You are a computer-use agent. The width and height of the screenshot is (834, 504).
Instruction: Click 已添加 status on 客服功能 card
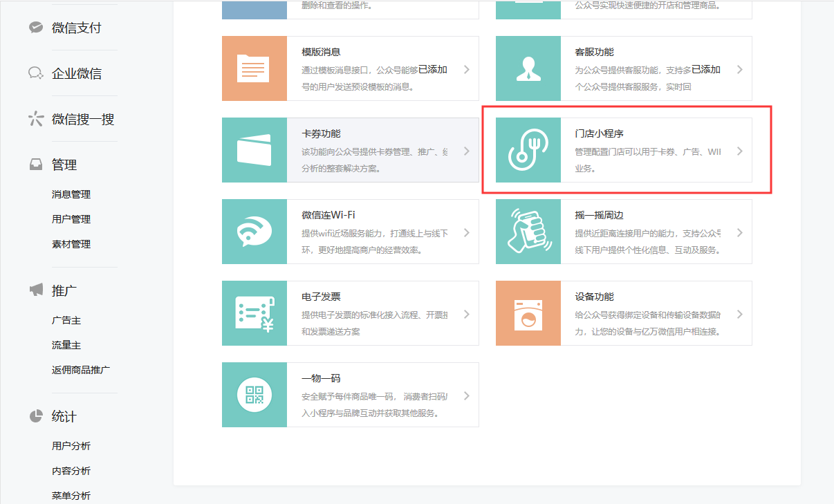click(706, 70)
